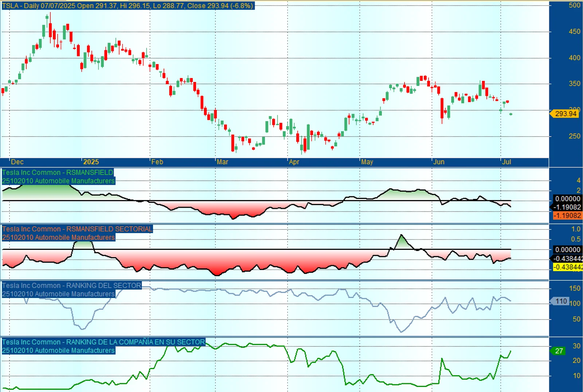Screen dimensions: 583x392
Task: Click the 30 label on the company ranking scale
Action: 576,346
